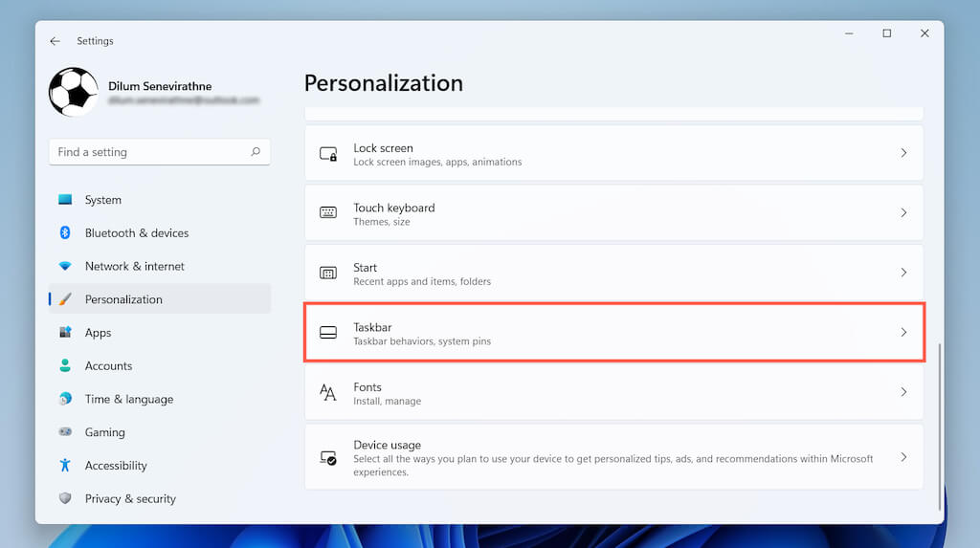Open Bluetooth & devices section
The width and height of the screenshot is (980, 548).
pos(160,233)
